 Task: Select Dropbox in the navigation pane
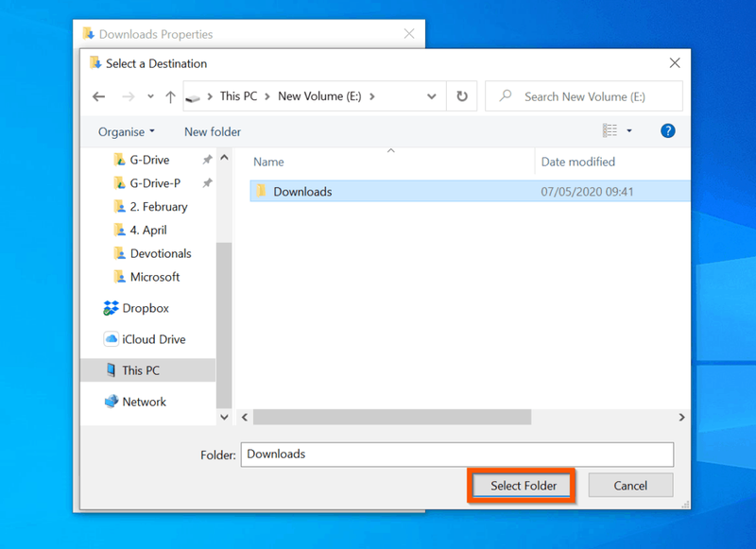click(146, 308)
